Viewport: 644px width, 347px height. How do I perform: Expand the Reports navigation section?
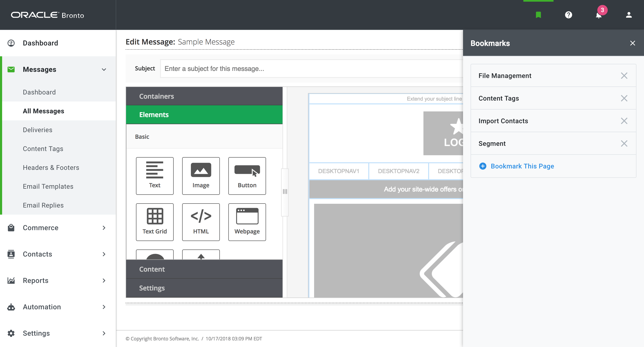pos(104,281)
